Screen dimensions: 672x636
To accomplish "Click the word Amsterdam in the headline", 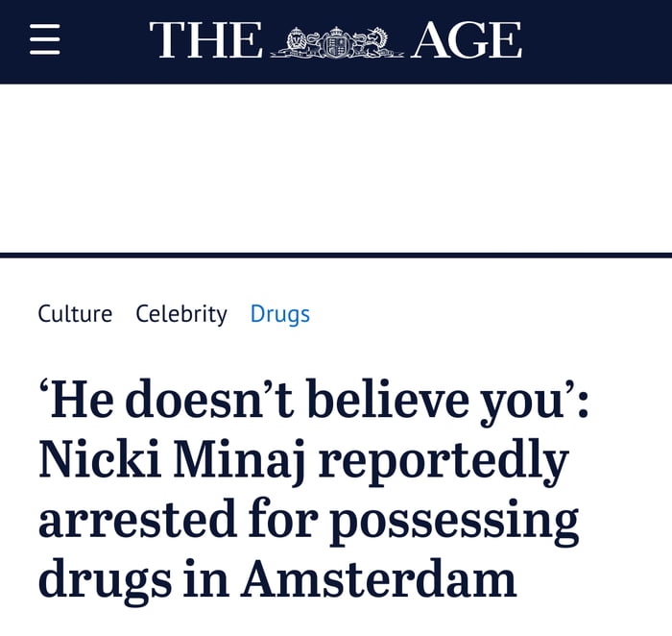I will tap(378, 578).
